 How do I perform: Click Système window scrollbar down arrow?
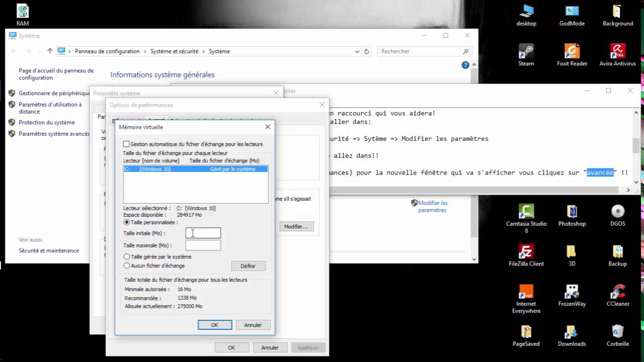[x=474, y=259]
